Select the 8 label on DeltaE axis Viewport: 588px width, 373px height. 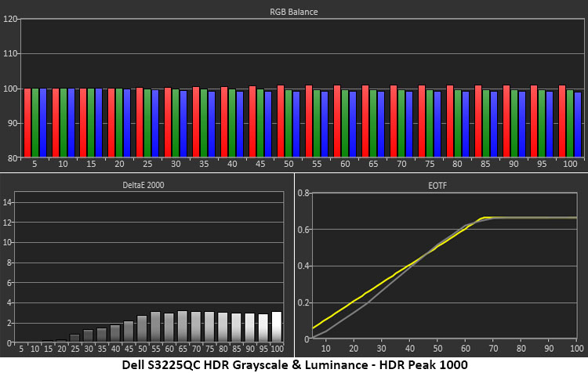tap(9, 263)
